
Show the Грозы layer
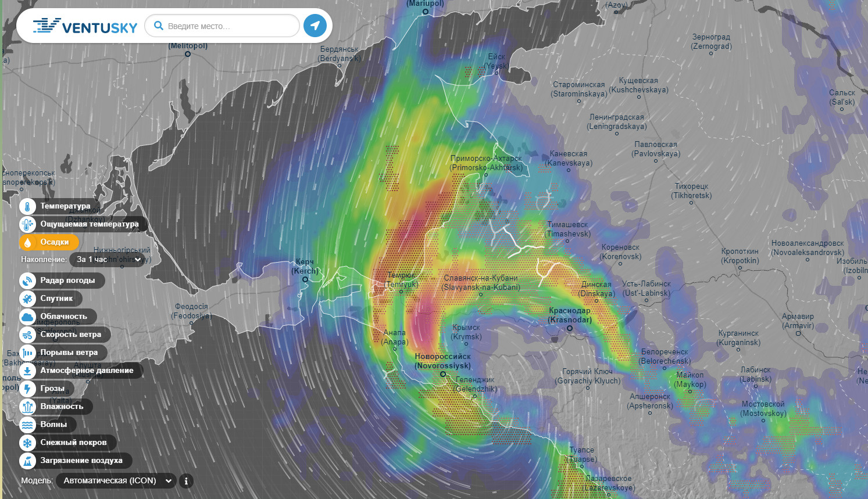point(52,389)
